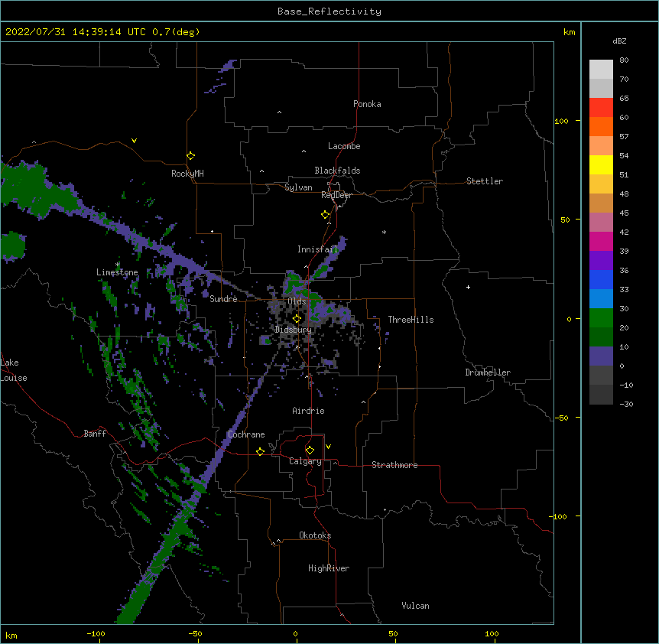Click the Sylvan town label
Viewport: 659px width, 644px height.
pyautogui.click(x=298, y=187)
